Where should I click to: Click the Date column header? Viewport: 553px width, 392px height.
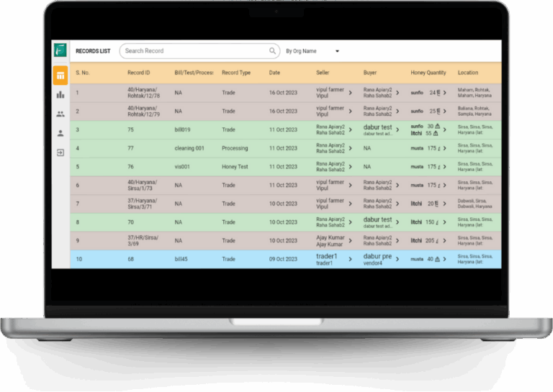click(x=275, y=73)
